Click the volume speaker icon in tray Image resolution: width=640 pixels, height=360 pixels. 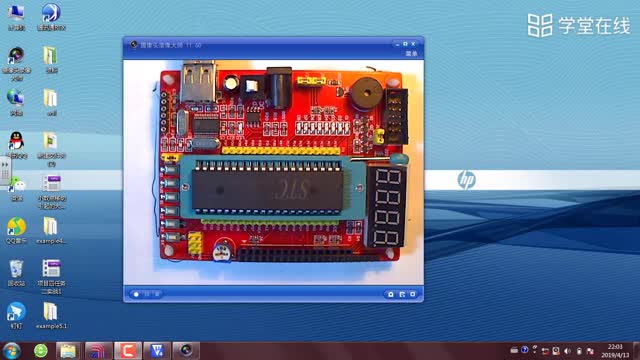coord(567,351)
